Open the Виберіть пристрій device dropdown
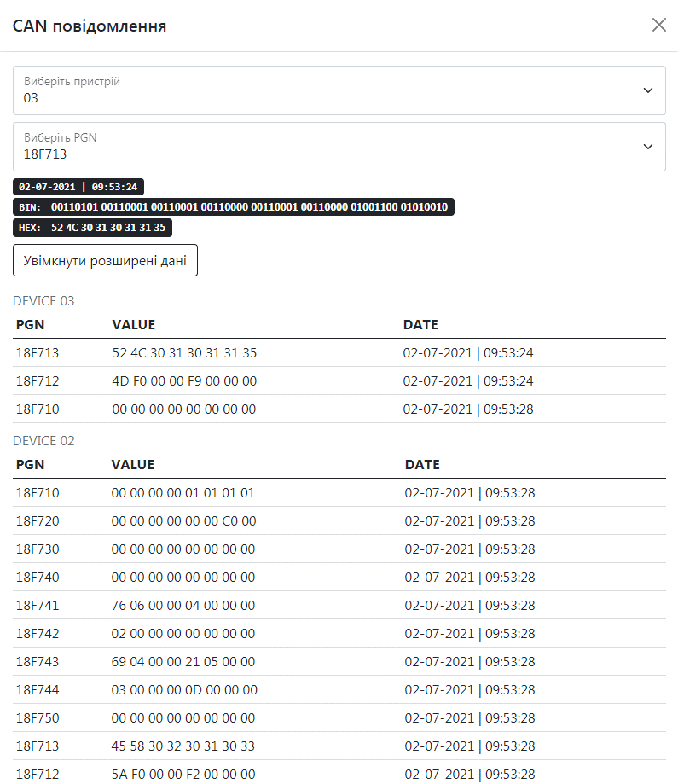678x784 pixels. pos(339,90)
